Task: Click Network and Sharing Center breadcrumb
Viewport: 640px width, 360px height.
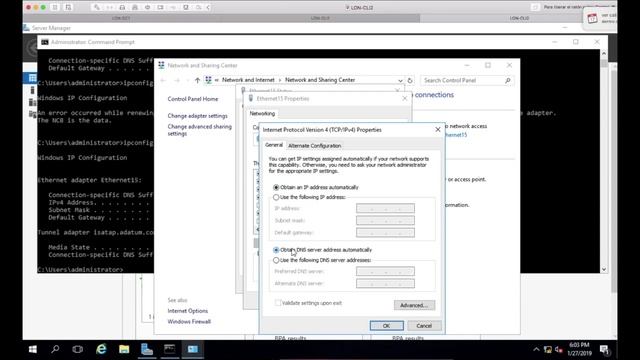Action: (x=320, y=80)
